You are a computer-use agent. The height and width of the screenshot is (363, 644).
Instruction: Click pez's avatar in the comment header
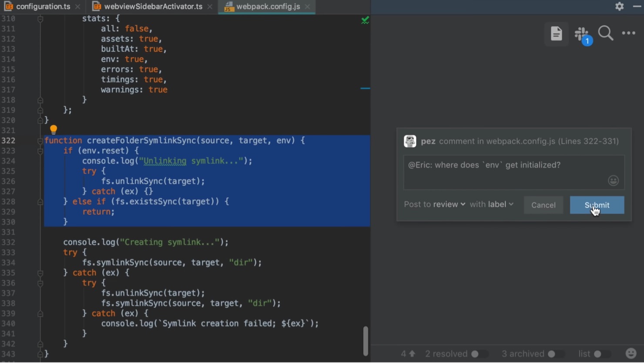coord(410,141)
